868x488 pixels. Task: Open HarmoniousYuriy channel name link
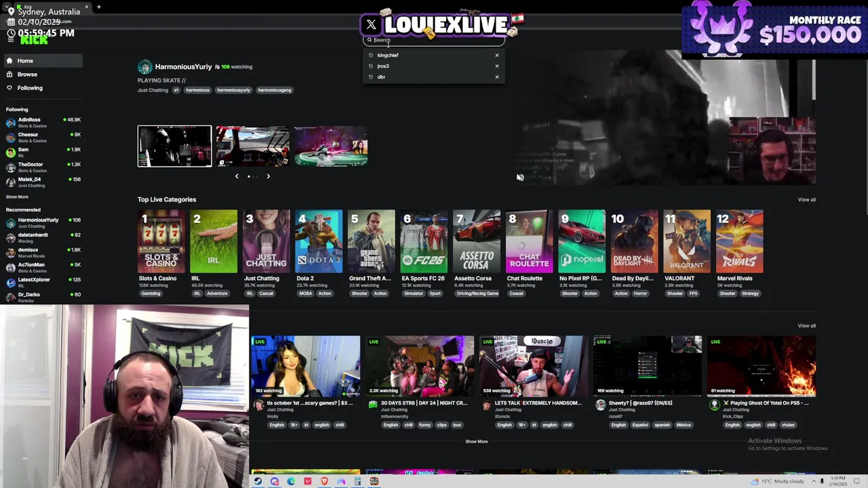point(183,67)
